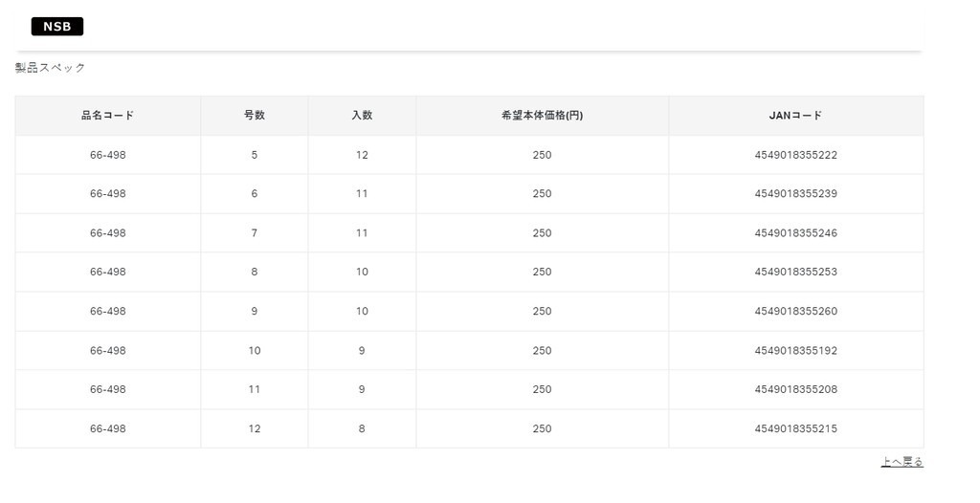This screenshot has height=503, width=980.
Task: Click the 製品スペック section heading
Action: click(x=51, y=68)
